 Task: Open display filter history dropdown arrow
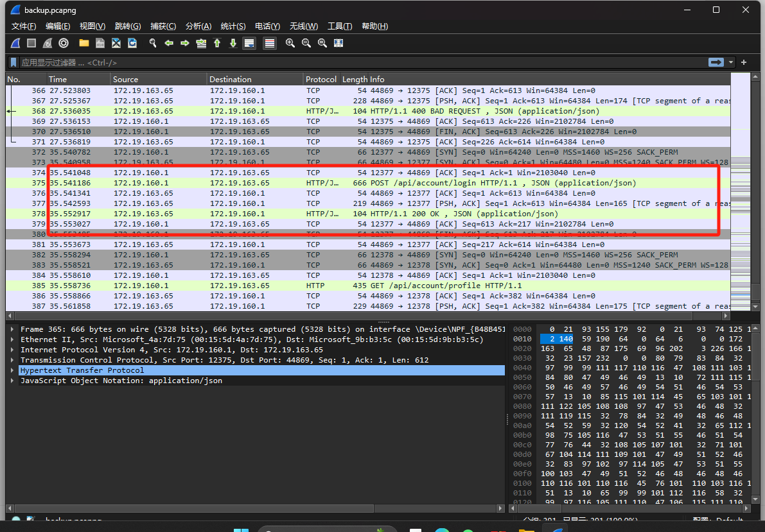coord(731,62)
